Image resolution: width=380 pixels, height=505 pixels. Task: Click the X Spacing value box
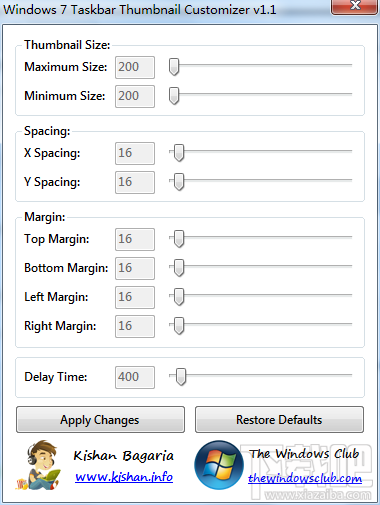[x=135, y=153]
